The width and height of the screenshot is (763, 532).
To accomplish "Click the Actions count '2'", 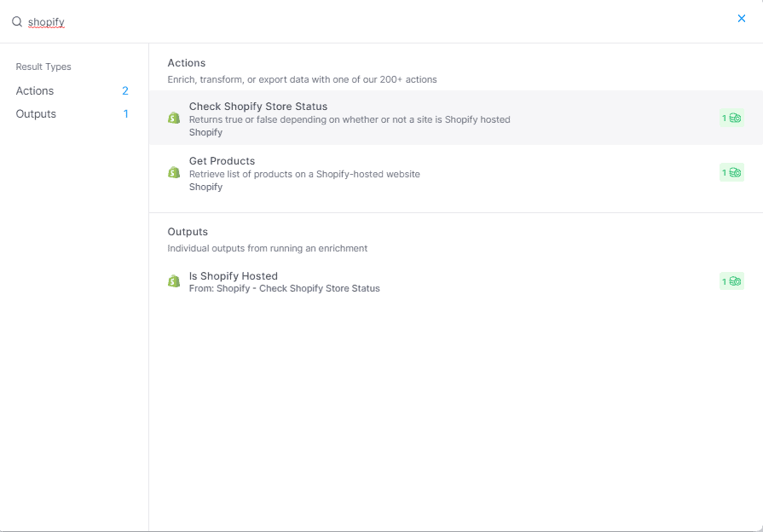I will click(125, 90).
